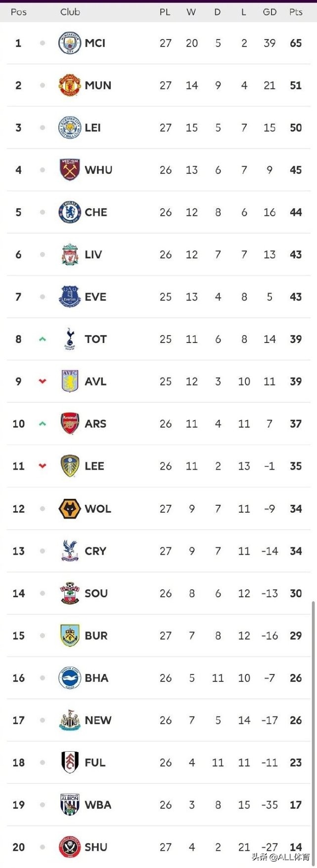Screen dimensions: 317x868
Task: Click the Manchester City club crest
Action: (x=70, y=43)
